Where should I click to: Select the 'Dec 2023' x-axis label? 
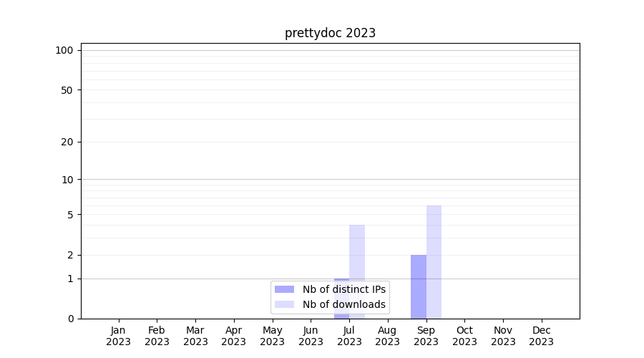[541, 336]
